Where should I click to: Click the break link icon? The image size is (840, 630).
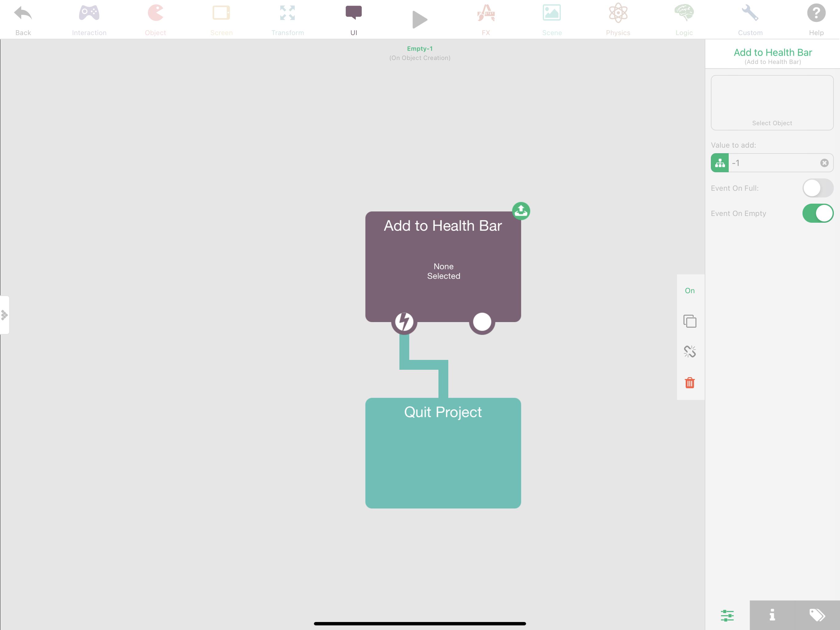(x=690, y=352)
